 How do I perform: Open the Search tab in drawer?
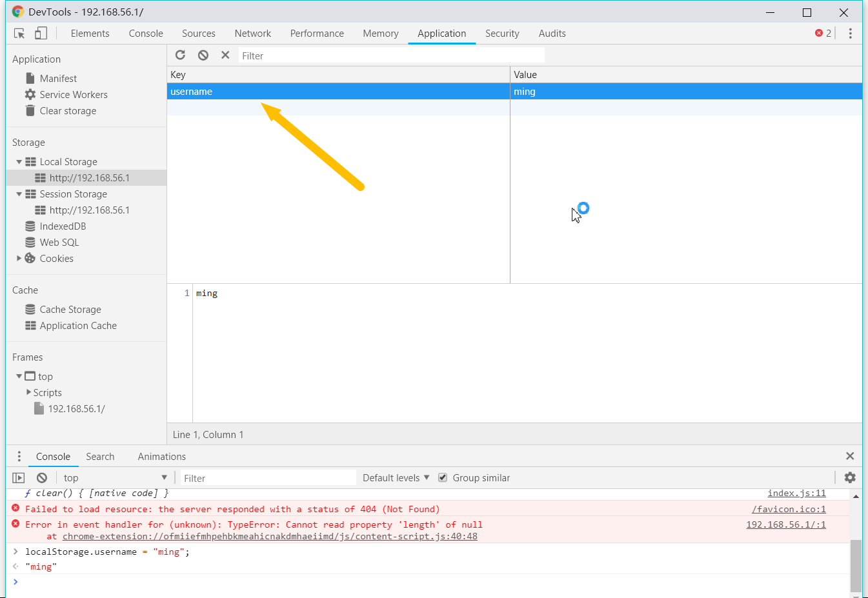click(100, 456)
